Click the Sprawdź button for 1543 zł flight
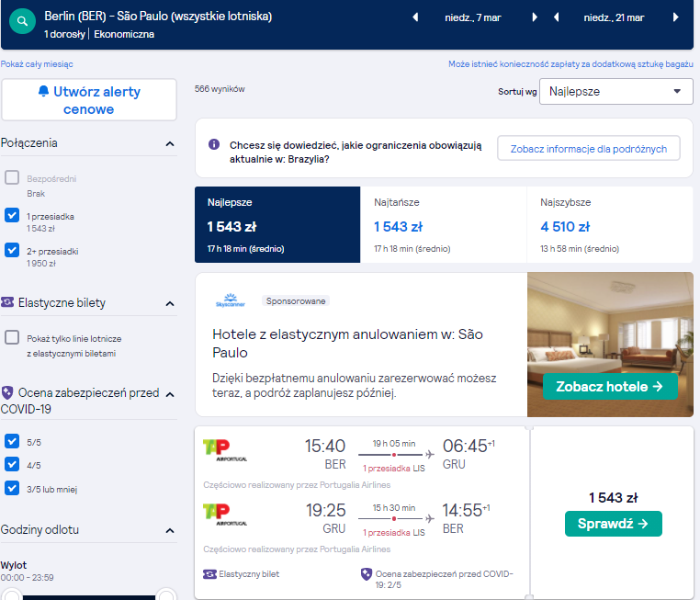 point(614,524)
